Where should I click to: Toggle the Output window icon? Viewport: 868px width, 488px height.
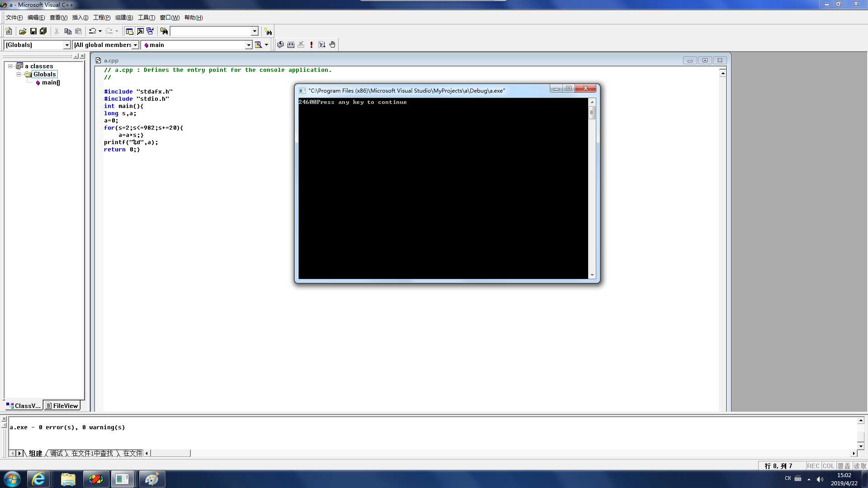click(x=140, y=31)
